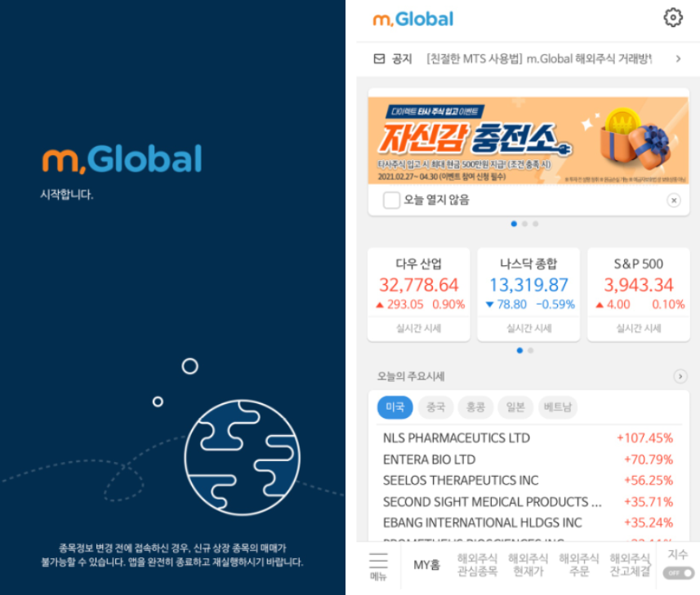Click the m.Global logo in header

[x=413, y=19]
